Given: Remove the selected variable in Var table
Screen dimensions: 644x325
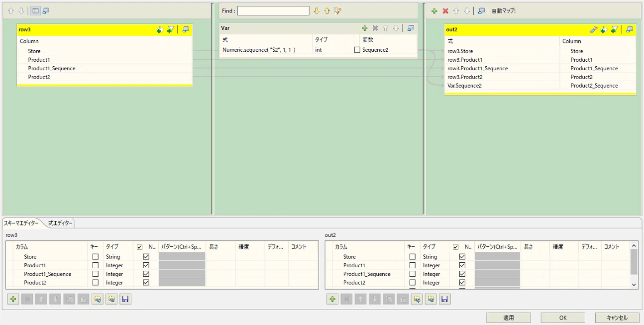Looking at the screenshot, I should 375,28.
